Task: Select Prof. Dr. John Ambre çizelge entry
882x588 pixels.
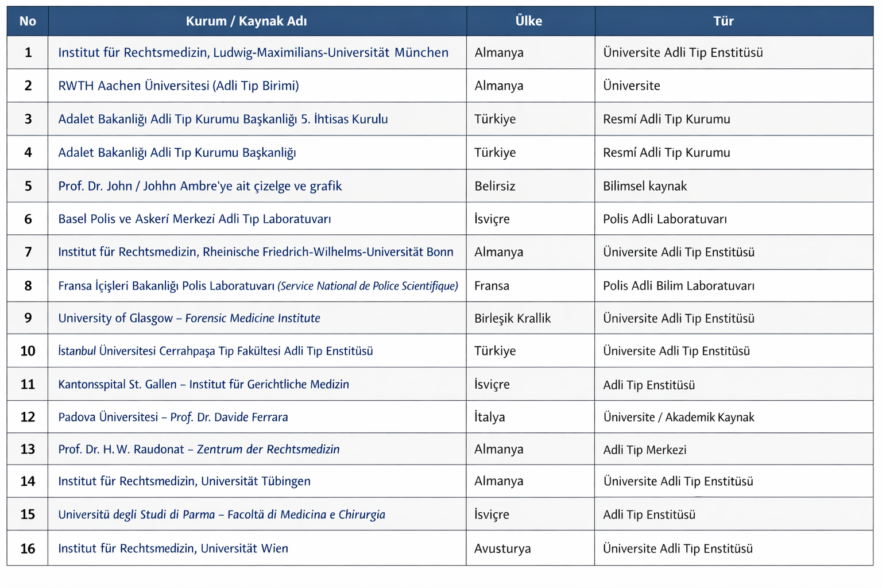Action: coord(200,186)
